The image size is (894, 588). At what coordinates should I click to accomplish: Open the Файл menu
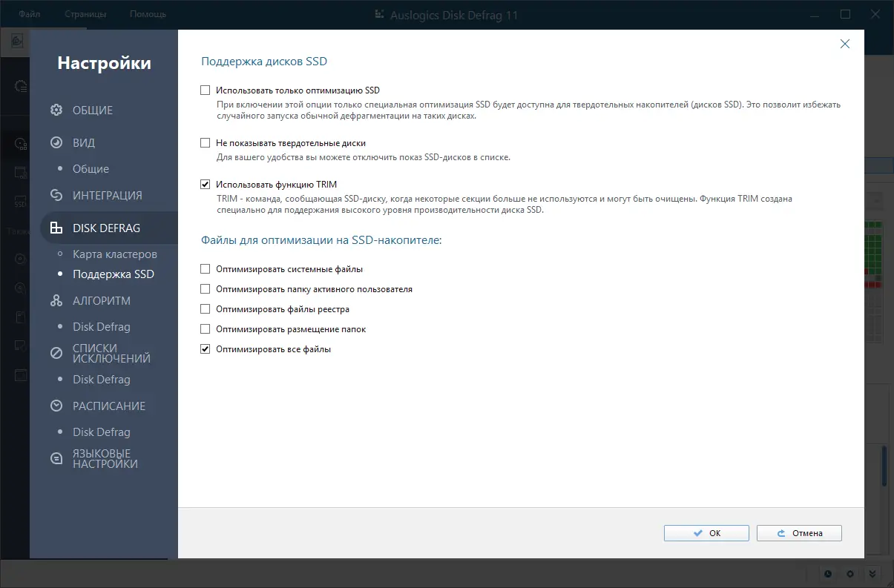pyautogui.click(x=30, y=14)
